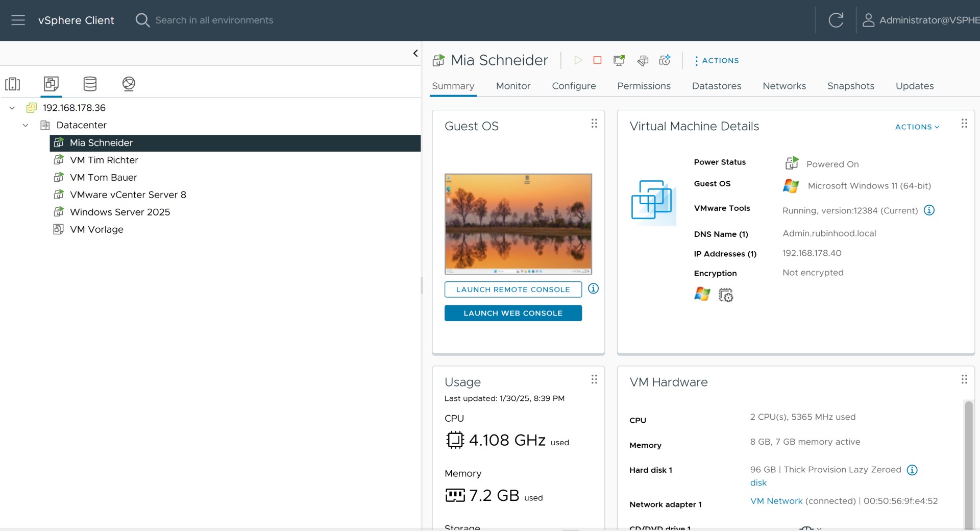Click the Hard disk 1 info icon
Image resolution: width=980 pixels, height=531 pixels.
(x=912, y=470)
